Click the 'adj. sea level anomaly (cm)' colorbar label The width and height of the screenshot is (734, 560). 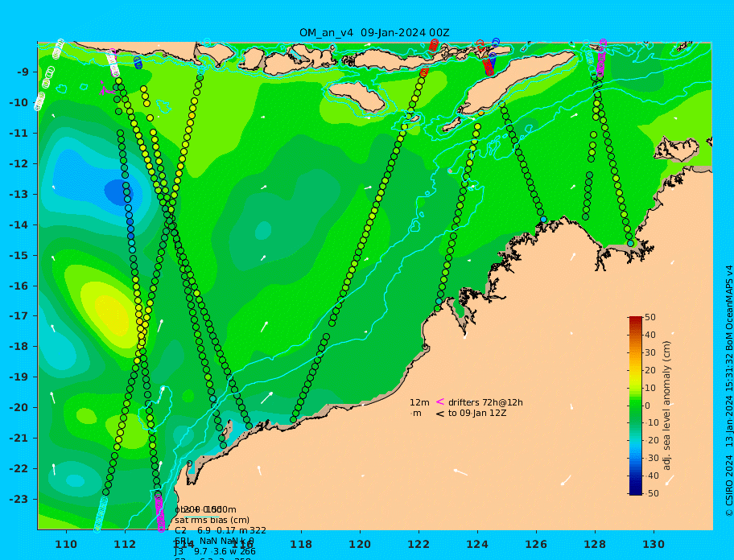(667, 406)
